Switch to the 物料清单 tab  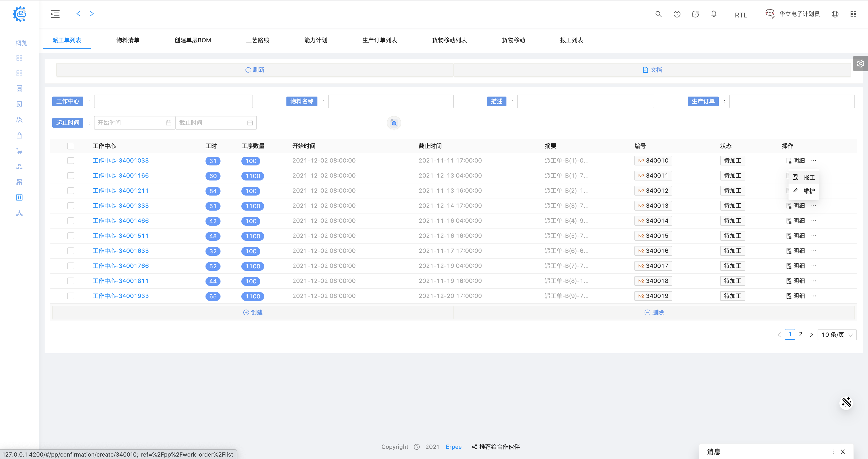point(128,40)
